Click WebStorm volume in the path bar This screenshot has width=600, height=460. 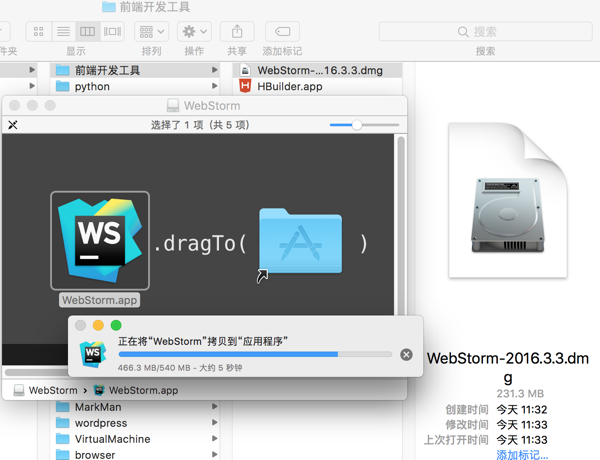click(46, 390)
